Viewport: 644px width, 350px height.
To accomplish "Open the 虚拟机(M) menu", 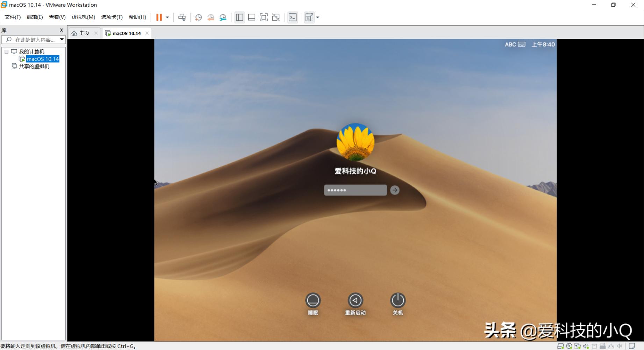I will click(x=83, y=17).
